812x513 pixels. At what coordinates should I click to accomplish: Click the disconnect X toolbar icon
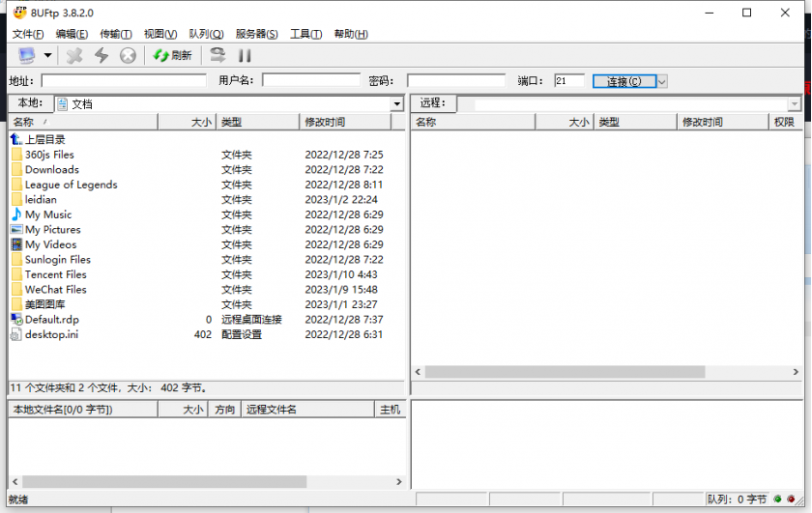pos(74,55)
